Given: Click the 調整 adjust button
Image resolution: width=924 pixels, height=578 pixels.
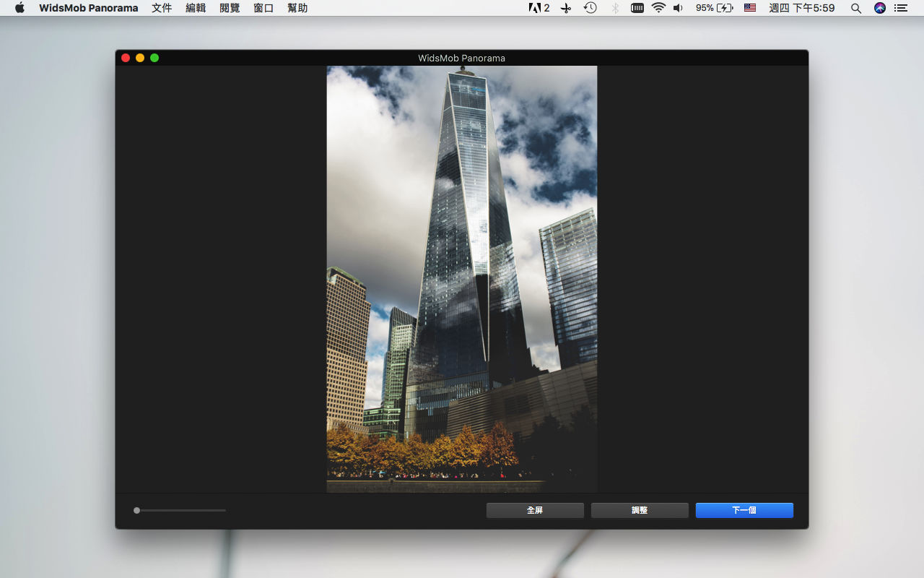Looking at the screenshot, I should coord(640,510).
